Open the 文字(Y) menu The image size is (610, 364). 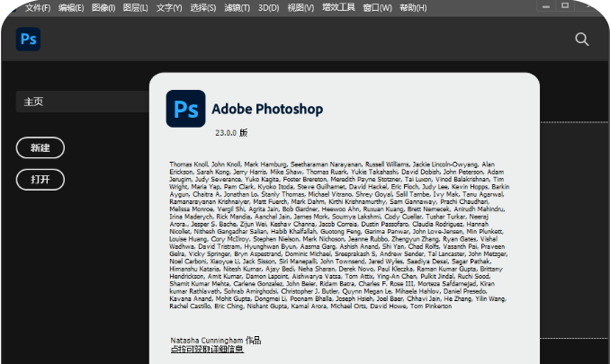pos(168,8)
